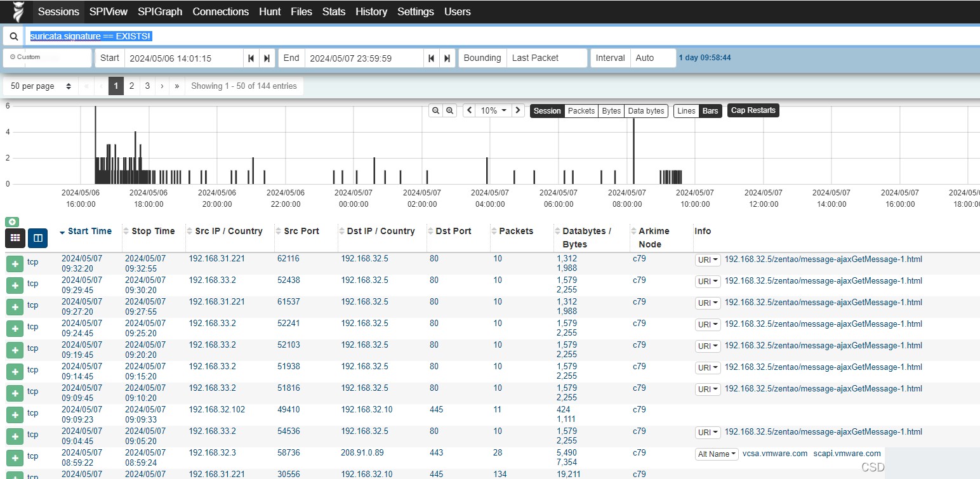Click the End date input field
The width and height of the screenshot is (980, 479).
tap(364, 58)
